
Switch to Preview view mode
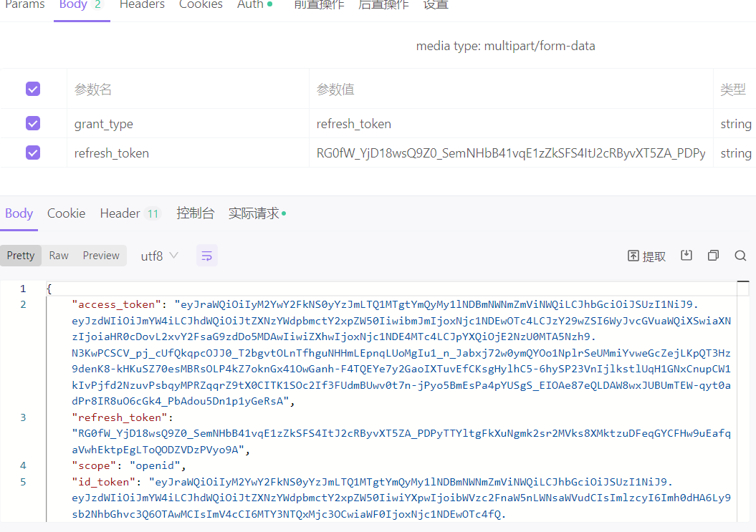pyautogui.click(x=101, y=256)
